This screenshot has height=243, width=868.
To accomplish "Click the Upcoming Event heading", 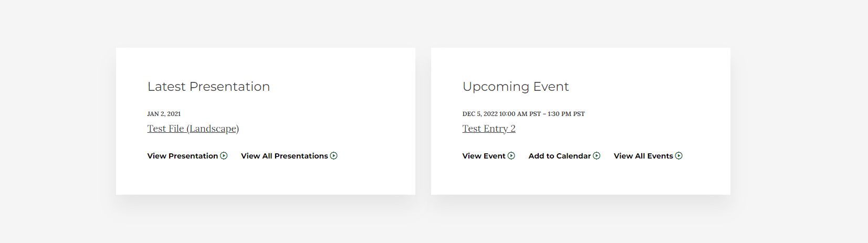I will point(515,87).
